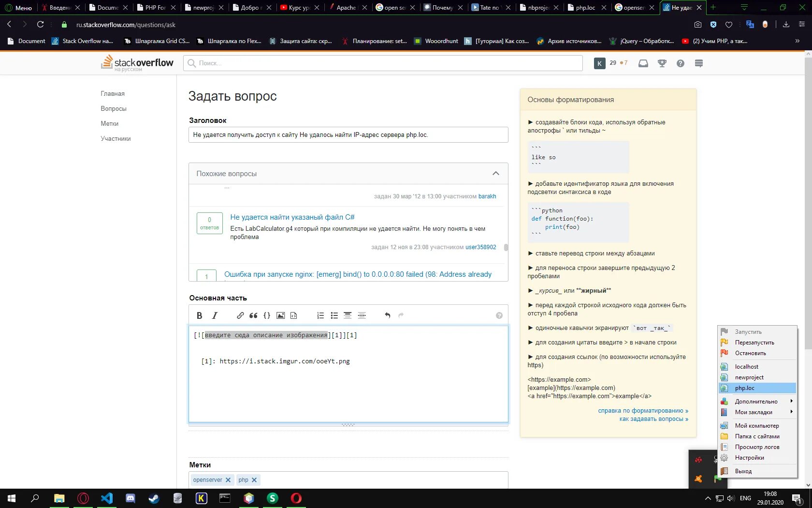This screenshot has width=812, height=508.
Task: Open Discord from the taskbar
Action: tap(130, 498)
